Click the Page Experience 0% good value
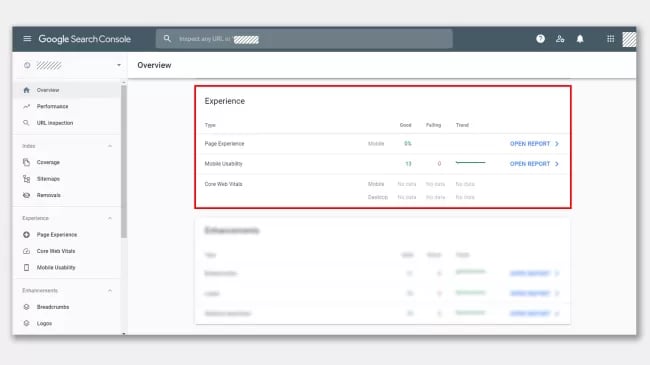Image resolution: width=650 pixels, height=365 pixels. (x=408, y=144)
